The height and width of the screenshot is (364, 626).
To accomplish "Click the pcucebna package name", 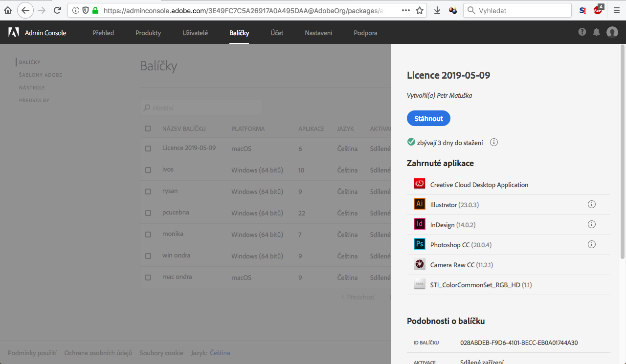I will [x=176, y=213].
